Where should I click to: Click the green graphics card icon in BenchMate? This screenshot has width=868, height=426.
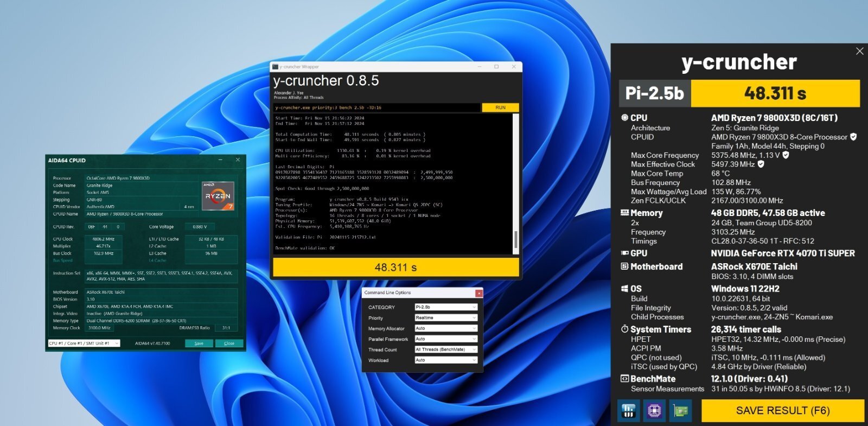click(680, 411)
